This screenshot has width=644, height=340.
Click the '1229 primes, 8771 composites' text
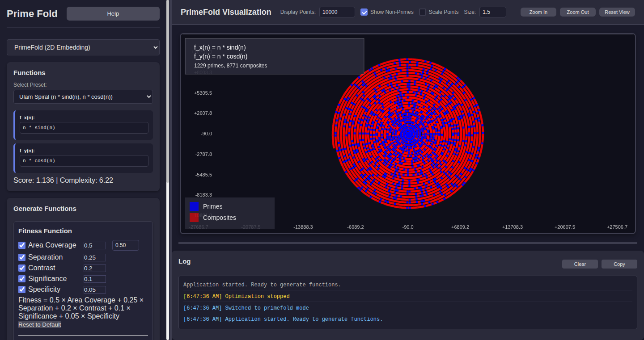pyautogui.click(x=231, y=66)
